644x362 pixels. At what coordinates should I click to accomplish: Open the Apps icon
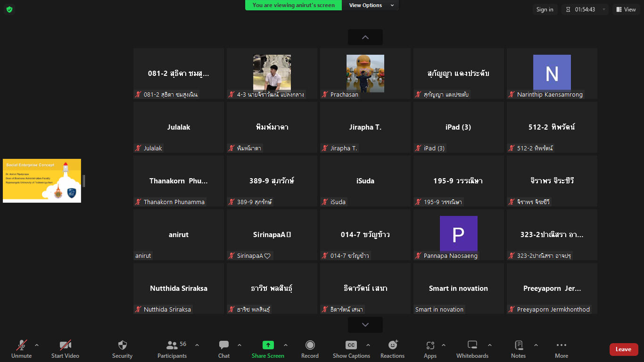(430, 345)
